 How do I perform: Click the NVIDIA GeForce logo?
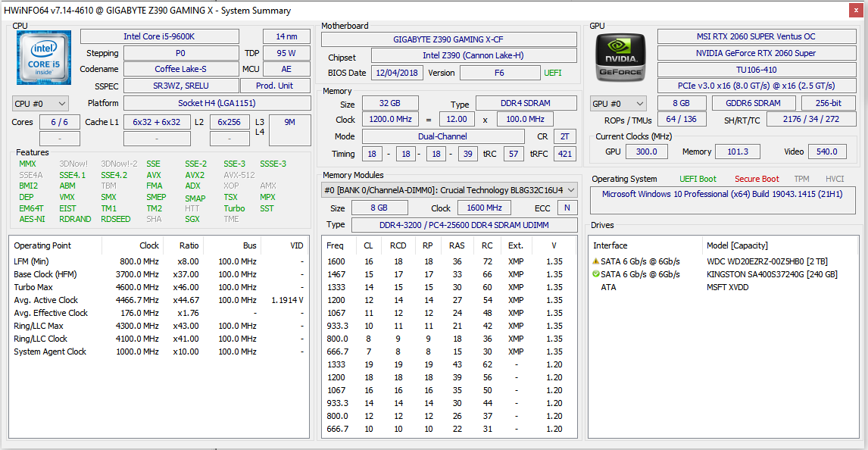coord(620,58)
